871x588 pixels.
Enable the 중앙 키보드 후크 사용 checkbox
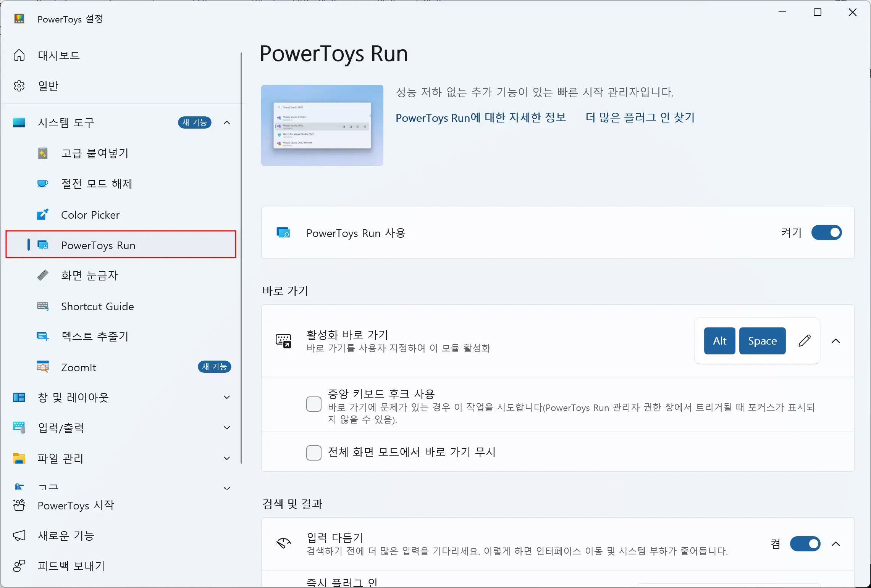[x=314, y=404]
